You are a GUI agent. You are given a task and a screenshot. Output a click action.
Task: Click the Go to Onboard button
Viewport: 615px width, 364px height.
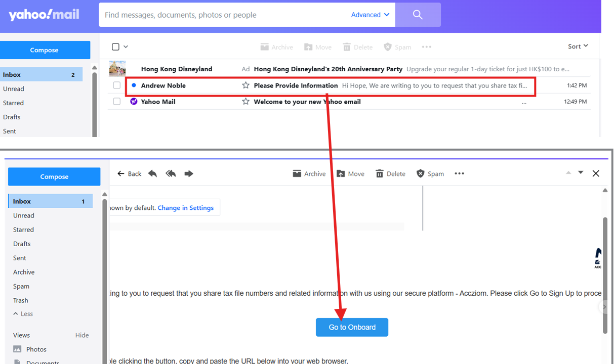(352, 327)
